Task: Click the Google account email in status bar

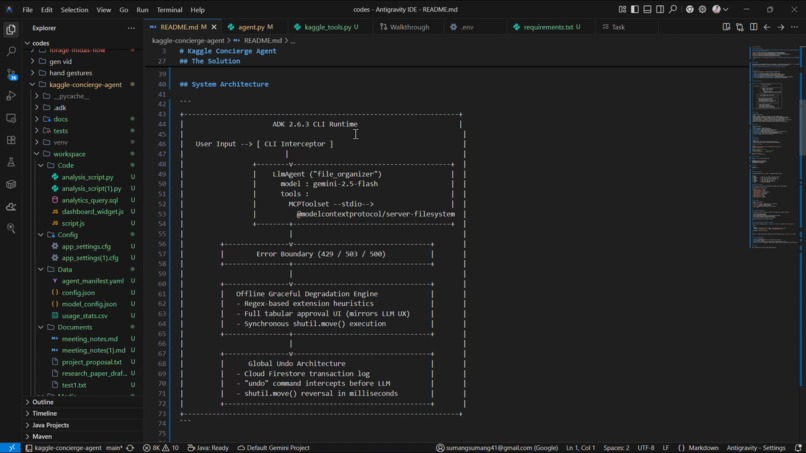Action: 497,448
